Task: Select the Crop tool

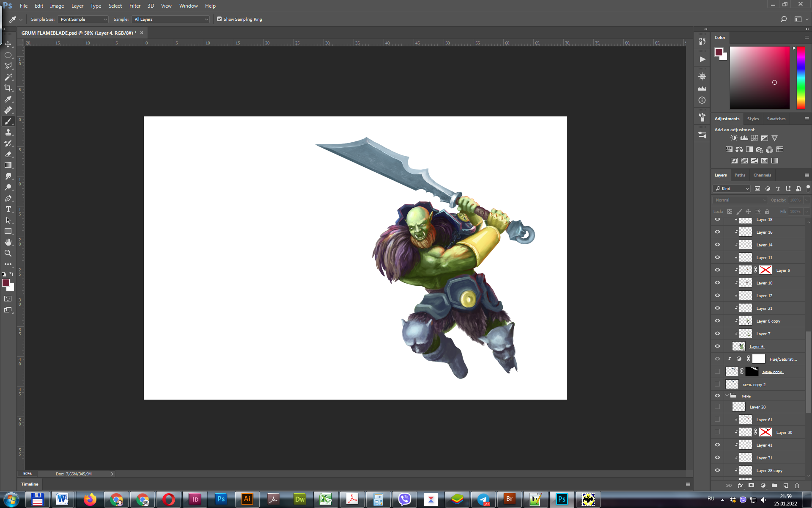Action: (x=8, y=88)
